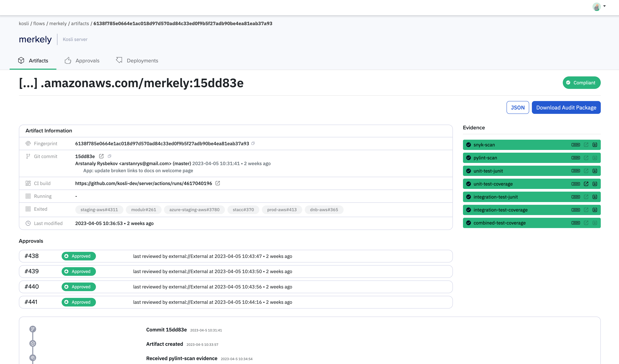Download snyk-scan evidence
Screen dimensions: 619x364
coord(595,145)
